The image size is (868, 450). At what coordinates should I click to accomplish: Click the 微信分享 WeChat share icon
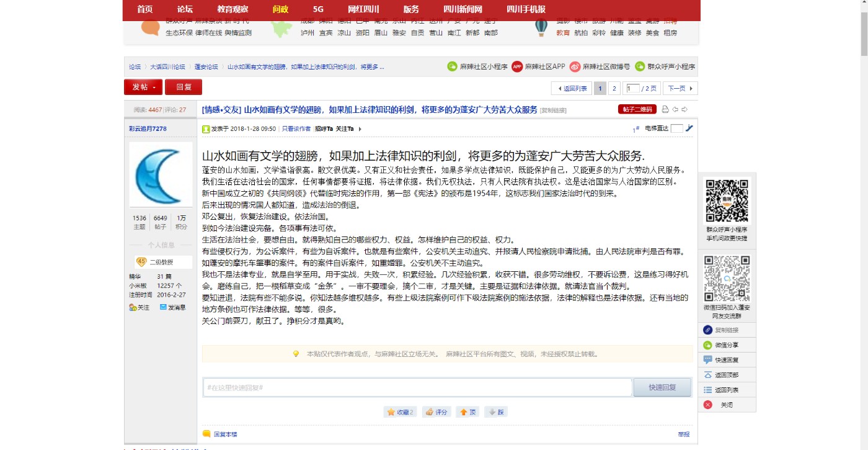(x=708, y=345)
